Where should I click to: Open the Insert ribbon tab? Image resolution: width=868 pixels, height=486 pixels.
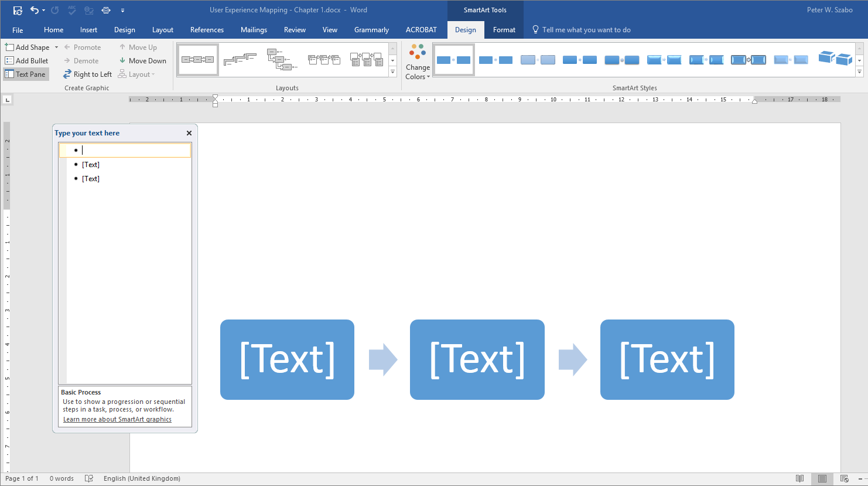pos(88,30)
